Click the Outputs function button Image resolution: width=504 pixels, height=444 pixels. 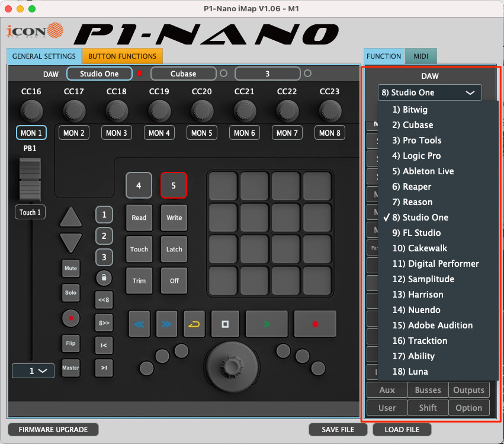pyautogui.click(x=468, y=390)
